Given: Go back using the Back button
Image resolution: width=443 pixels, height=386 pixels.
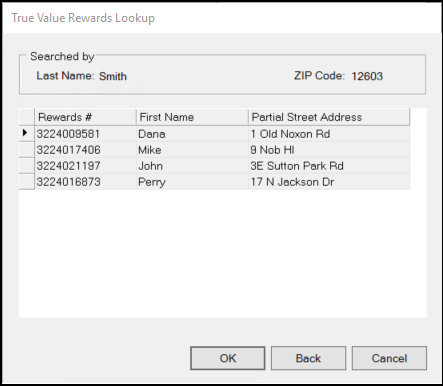Looking at the screenshot, I should (308, 358).
